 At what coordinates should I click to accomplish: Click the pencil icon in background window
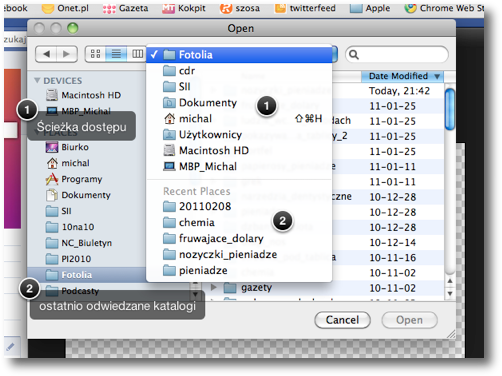click(x=10, y=347)
